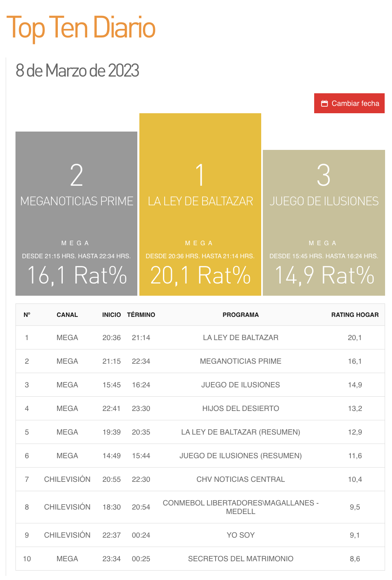Select the yellow first-place La Ley de Baltazar card
The width and height of the screenshot is (392, 580).
click(200, 204)
